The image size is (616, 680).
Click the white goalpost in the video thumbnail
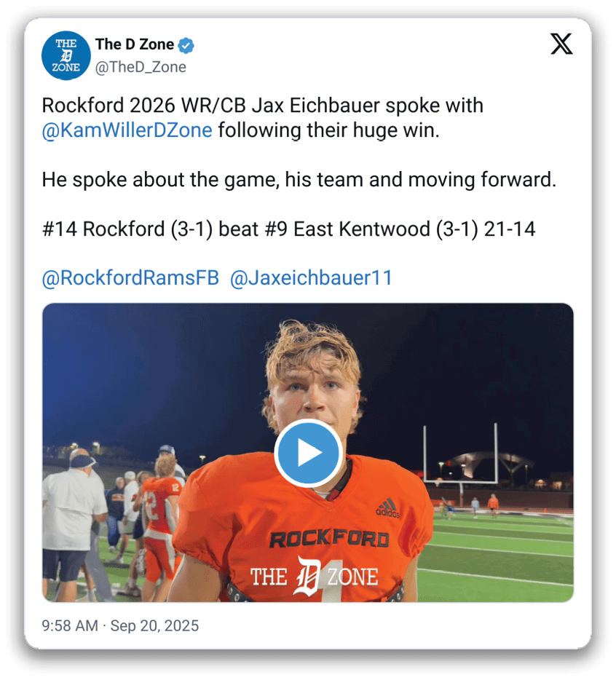click(460, 454)
